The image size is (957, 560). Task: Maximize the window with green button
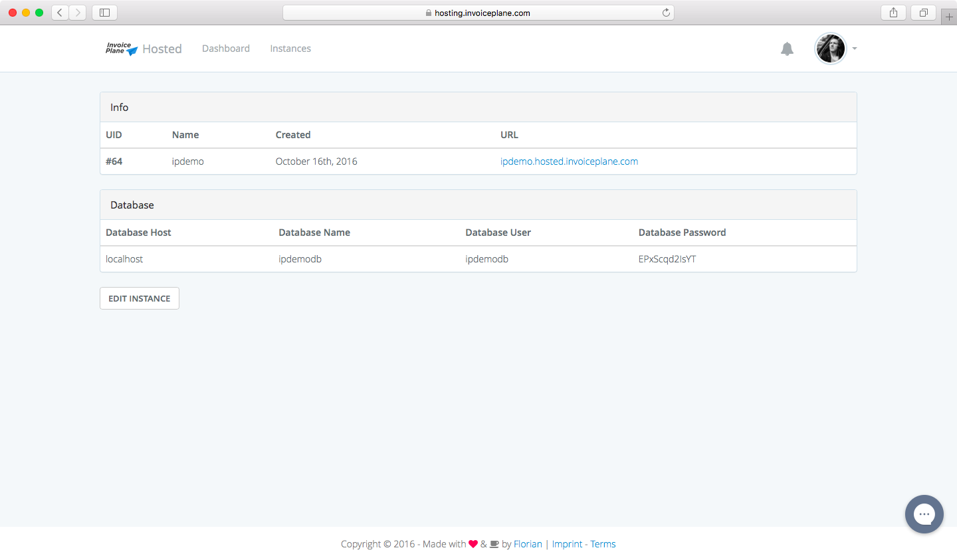(39, 13)
